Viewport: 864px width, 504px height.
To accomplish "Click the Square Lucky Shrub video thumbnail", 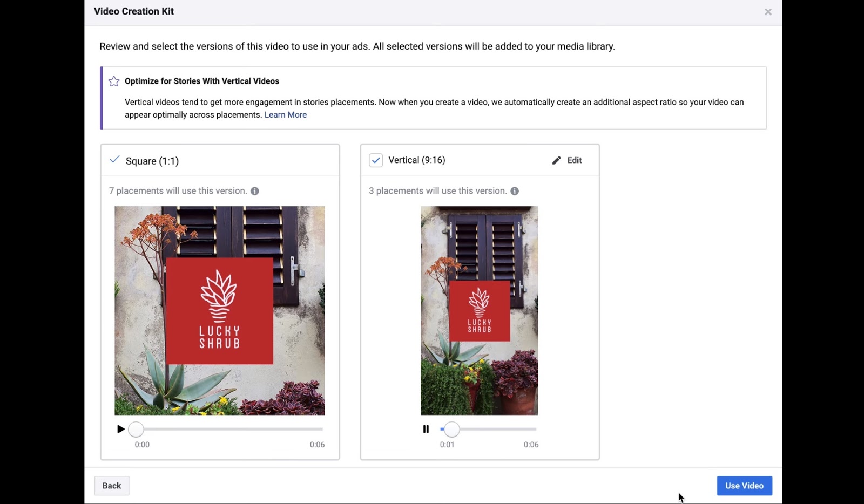I will click(219, 310).
